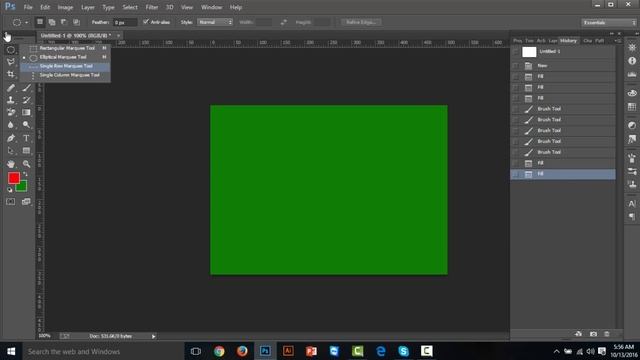Select the Blur tool

[x=11, y=125]
